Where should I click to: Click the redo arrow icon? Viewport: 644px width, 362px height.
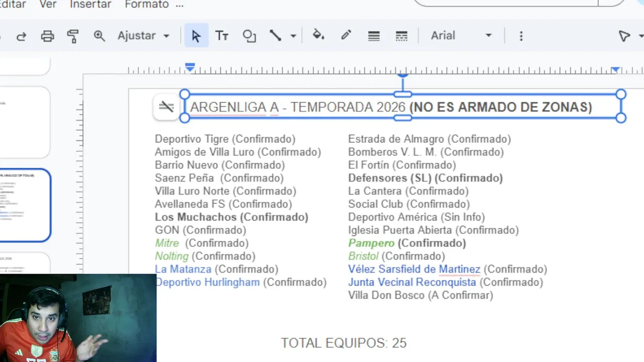(21, 36)
